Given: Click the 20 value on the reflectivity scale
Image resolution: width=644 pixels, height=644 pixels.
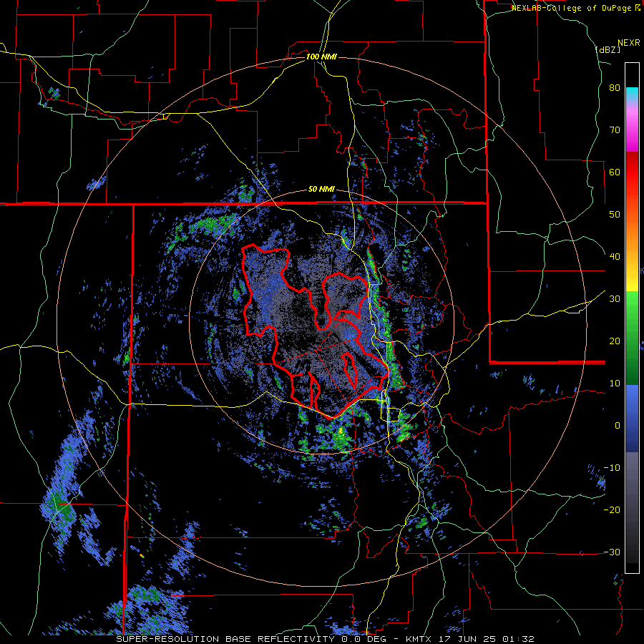Looking at the screenshot, I should point(615,341).
